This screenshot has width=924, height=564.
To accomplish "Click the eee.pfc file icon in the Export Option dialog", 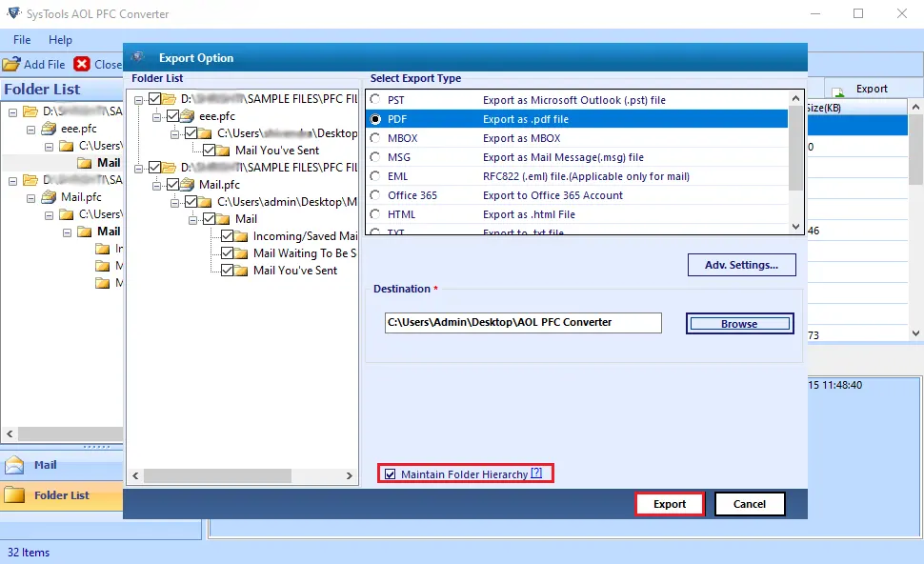I will (x=188, y=116).
